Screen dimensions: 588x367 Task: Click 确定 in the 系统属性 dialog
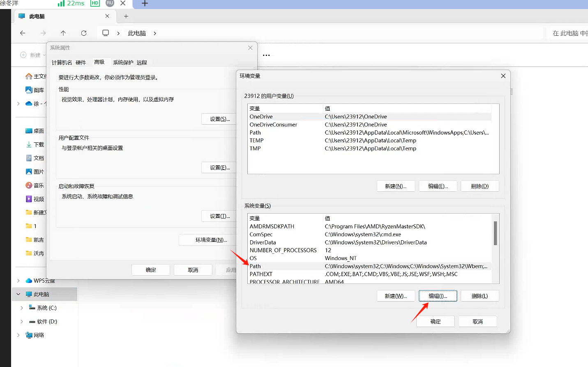coord(151,270)
